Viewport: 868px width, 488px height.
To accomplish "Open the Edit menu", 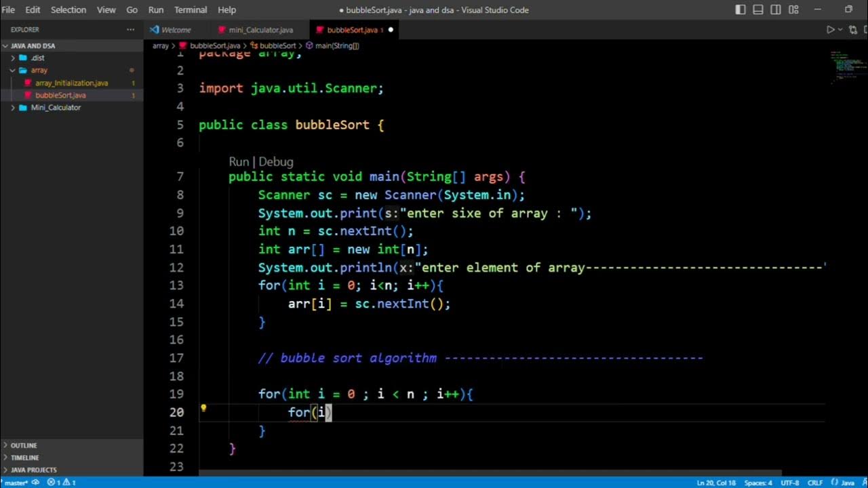I will 33,9.
